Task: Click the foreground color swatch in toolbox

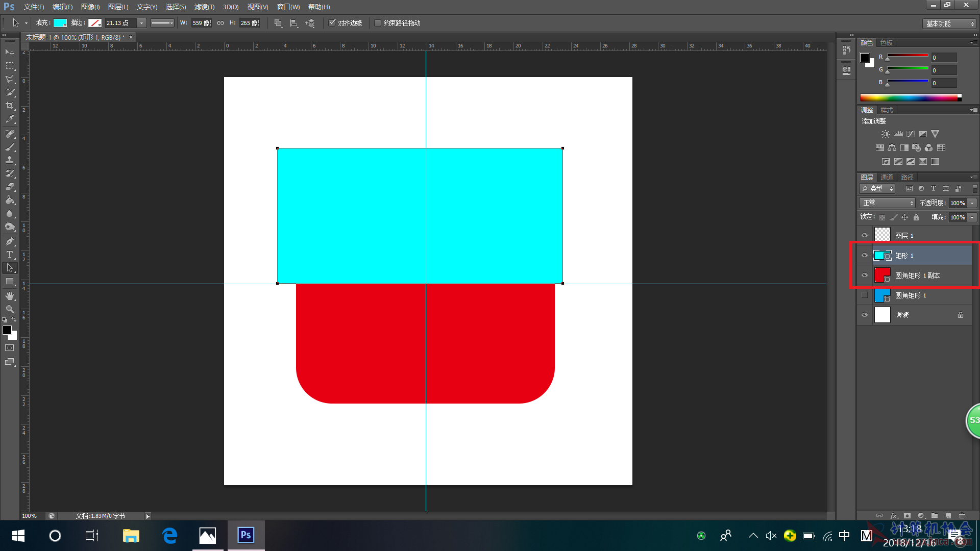Action: coord(7,330)
